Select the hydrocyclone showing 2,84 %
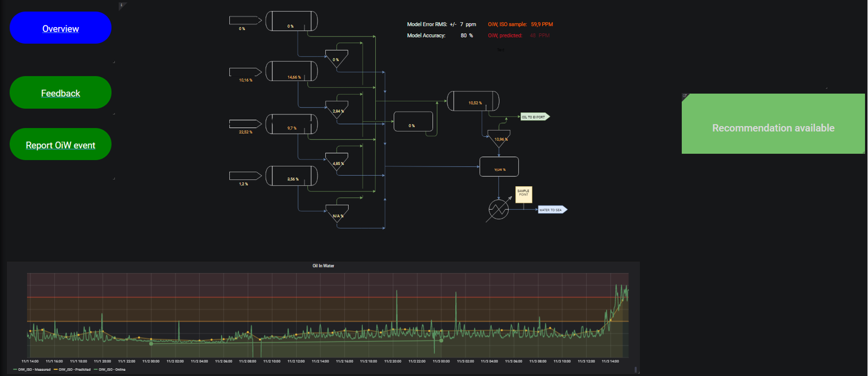The image size is (868, 376). point(337,110)
